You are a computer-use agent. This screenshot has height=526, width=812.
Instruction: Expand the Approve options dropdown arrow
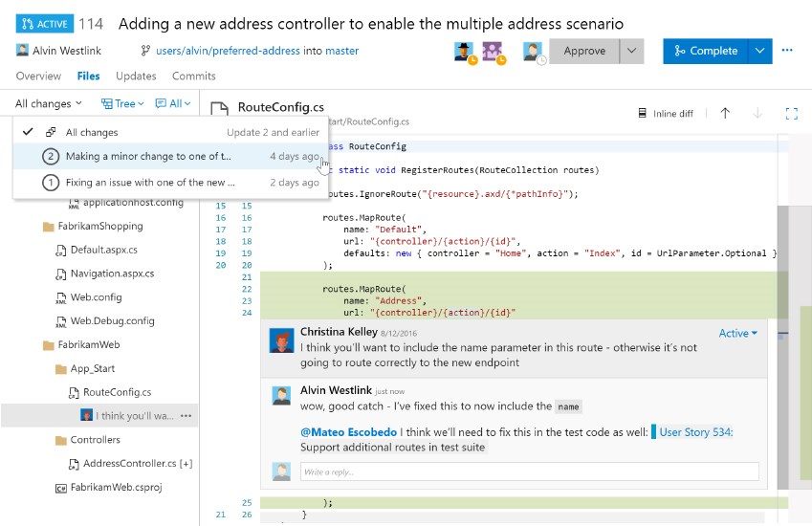point(632,51)
